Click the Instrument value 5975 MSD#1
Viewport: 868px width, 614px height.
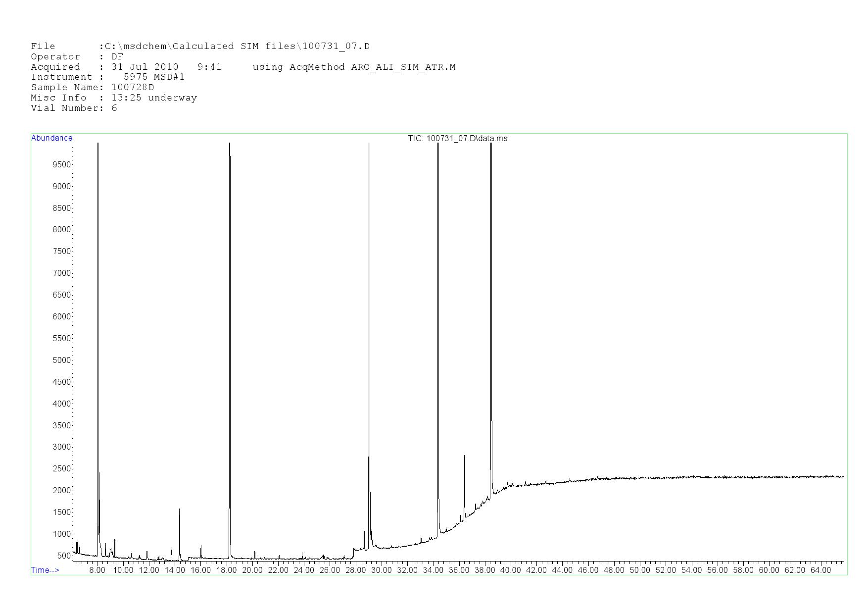click(154, 77)
